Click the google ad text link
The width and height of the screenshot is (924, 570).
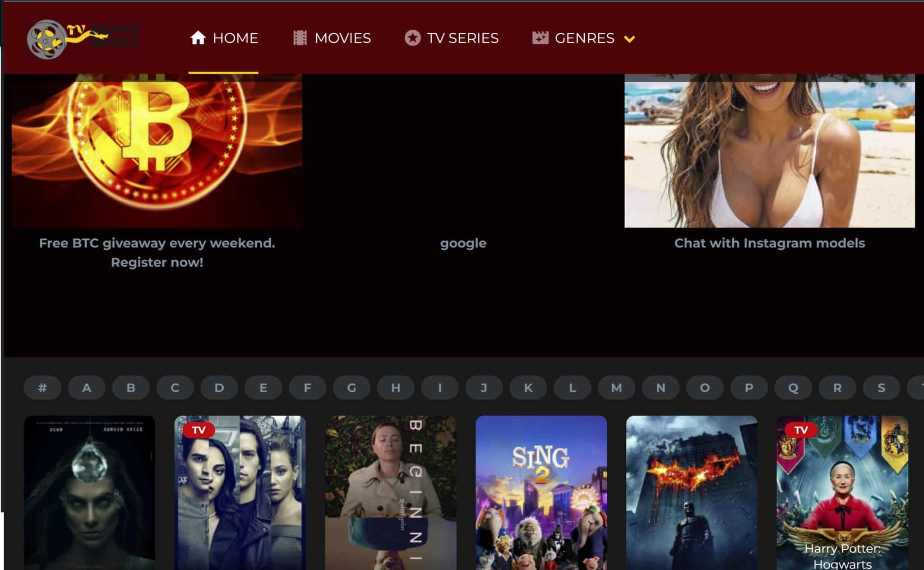[463, 243]
